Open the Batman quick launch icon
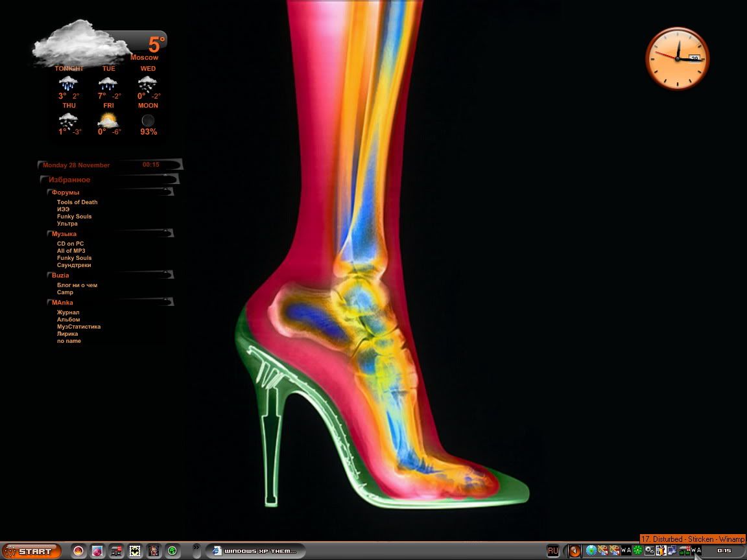Image resolution: width=747 pixels, height=560 pixels. tap(135, 551)
